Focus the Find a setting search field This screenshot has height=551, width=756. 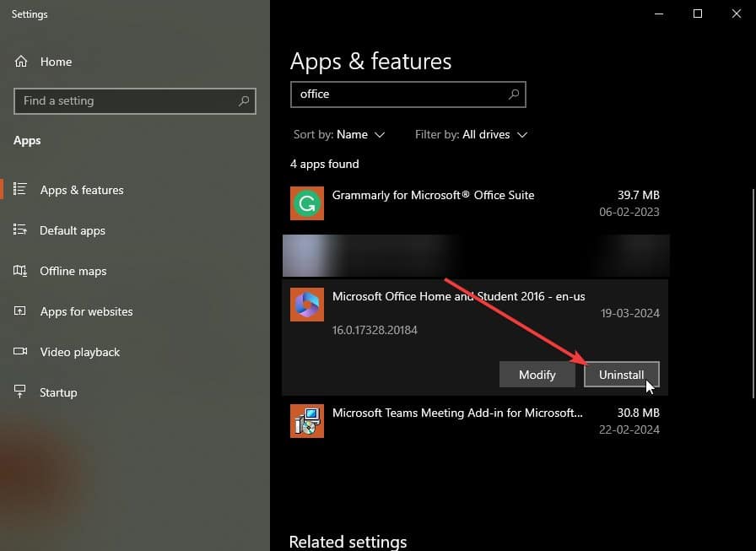[135, 101]
